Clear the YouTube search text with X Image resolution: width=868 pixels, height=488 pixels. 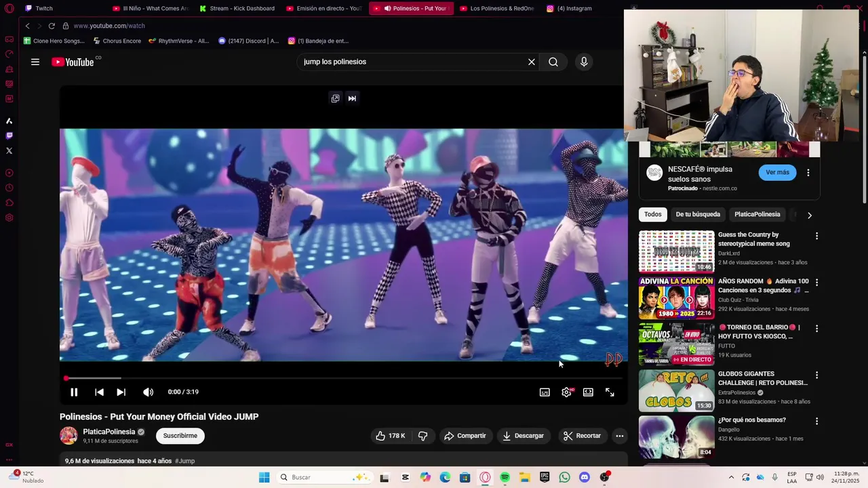pyautogui.click(x=532, y=62)
